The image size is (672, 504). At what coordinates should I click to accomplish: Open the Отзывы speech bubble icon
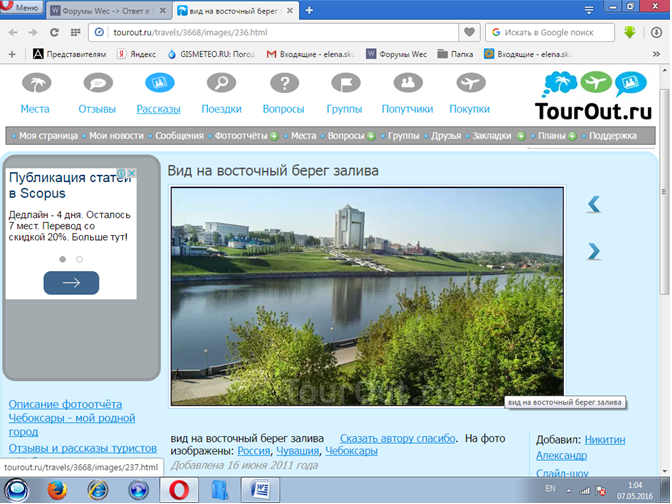tap(98, 83)
